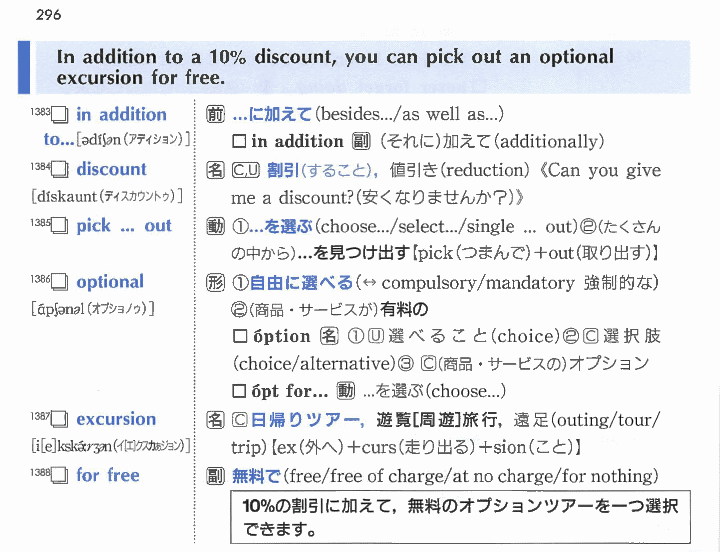Click the boxed Japanese translation sentence
The height and width of the screenshot is (552, 720).
click(x=460, y=517)
